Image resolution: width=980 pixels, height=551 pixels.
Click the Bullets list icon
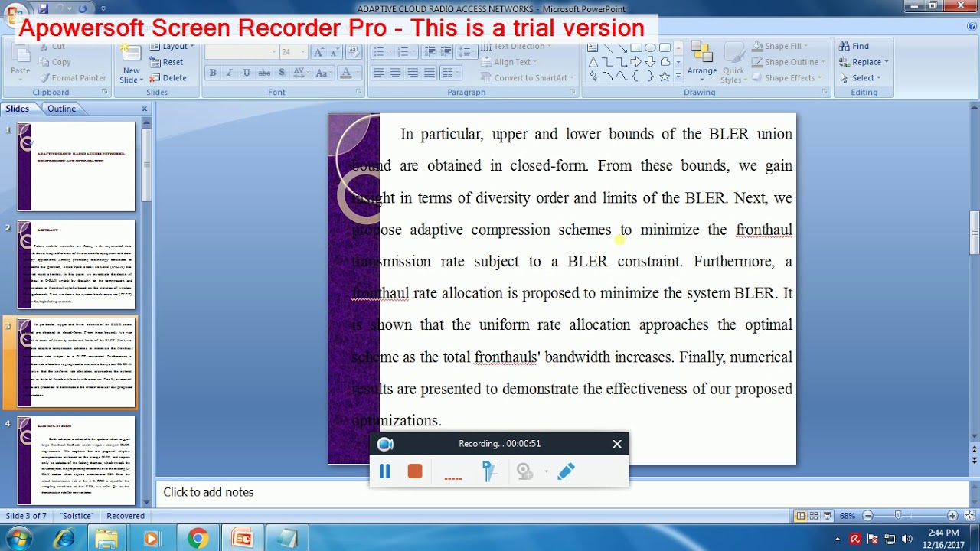[x=381, y=51]
